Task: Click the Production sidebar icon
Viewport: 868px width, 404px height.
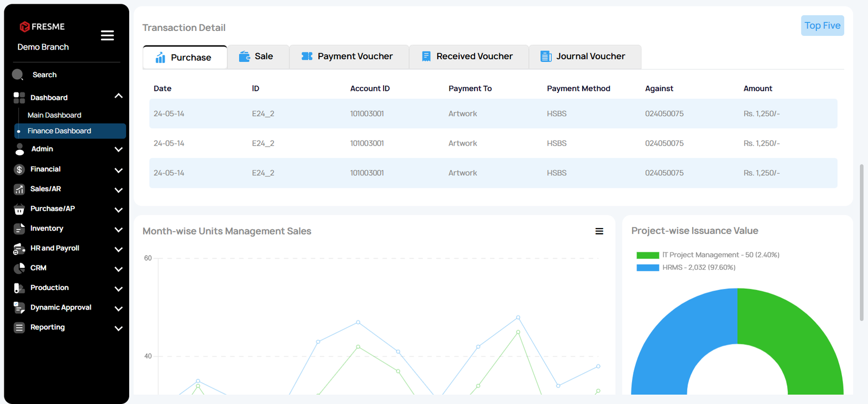Action: [20, 288]
